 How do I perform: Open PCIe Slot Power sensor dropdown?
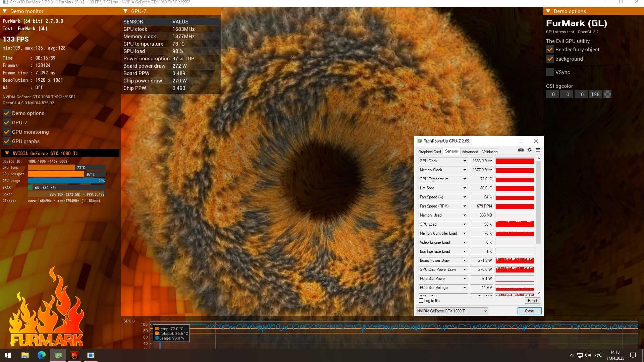(x=465, y=279)
